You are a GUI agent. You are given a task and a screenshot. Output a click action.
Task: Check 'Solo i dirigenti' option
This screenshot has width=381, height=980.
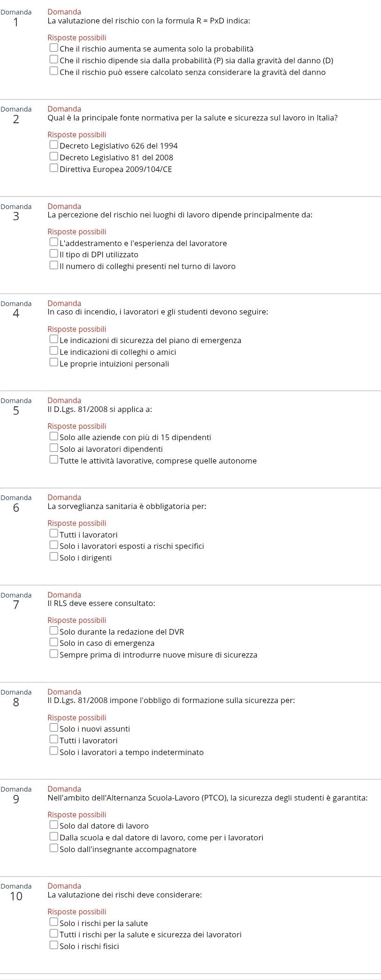pos(54,557)
